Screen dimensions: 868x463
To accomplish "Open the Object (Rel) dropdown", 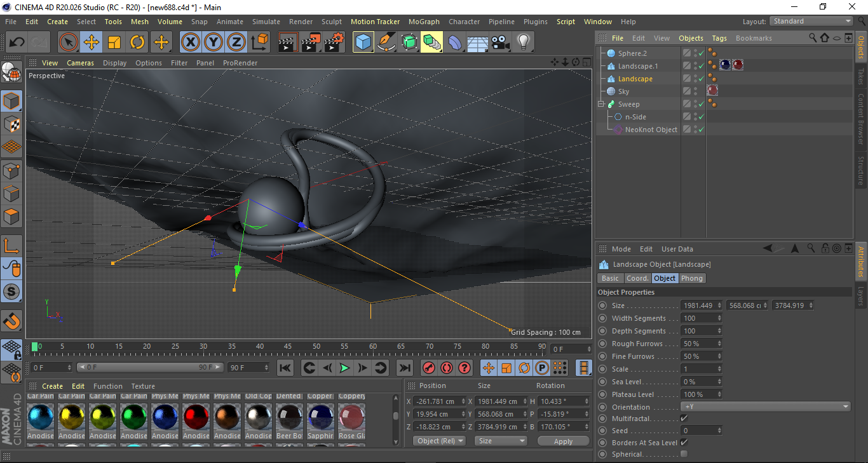I will click(x=439, y=441).
